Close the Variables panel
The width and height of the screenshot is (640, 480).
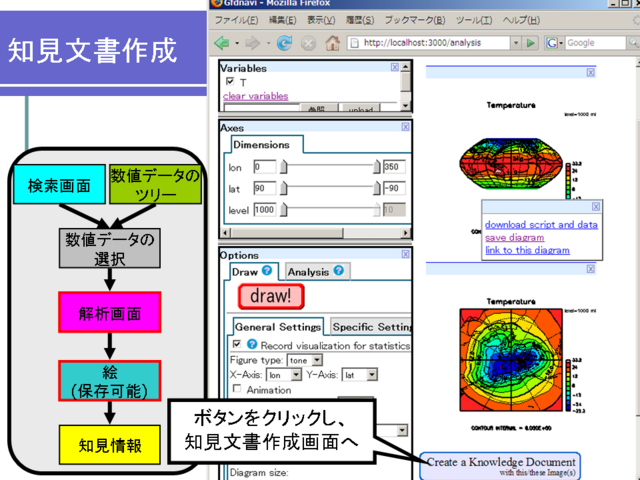(394, 67)
